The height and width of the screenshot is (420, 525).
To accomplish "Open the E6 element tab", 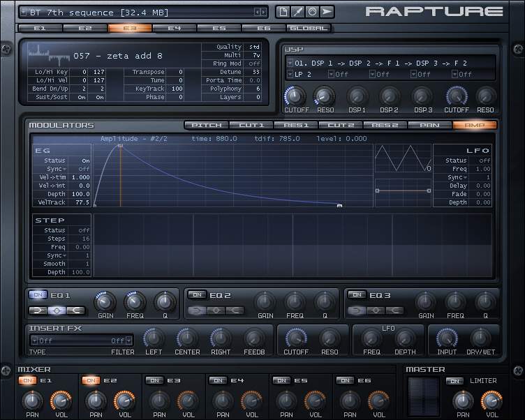I will [x=264, y=28].
